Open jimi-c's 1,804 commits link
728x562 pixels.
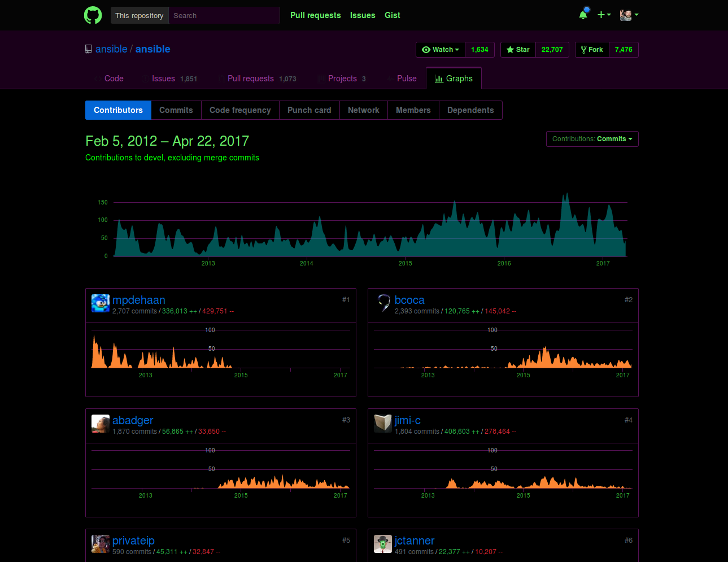(x=417, y=432)
